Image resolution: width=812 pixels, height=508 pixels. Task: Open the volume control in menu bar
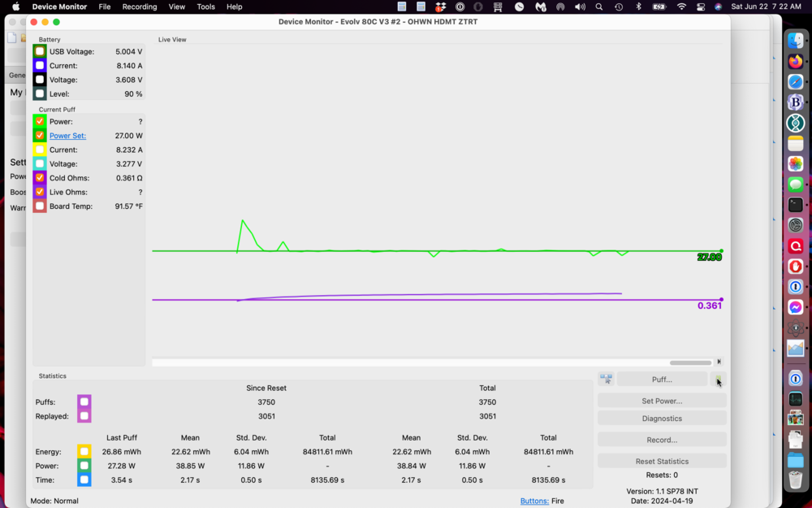(580, 7)
